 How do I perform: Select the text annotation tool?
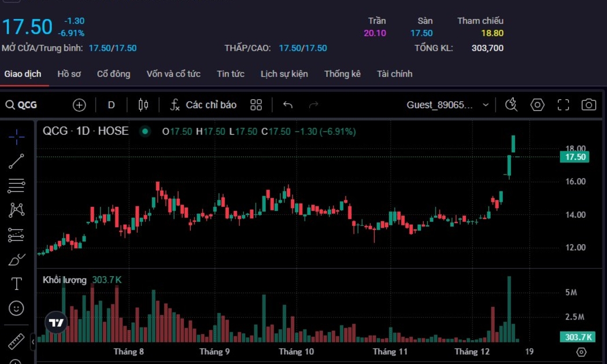coord(16,284)
